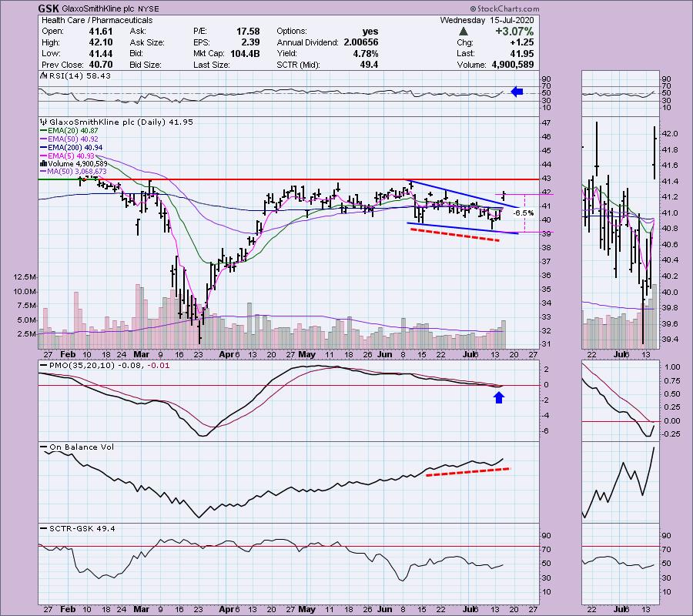Click the MA(50) 3,068,673 legend entry

(x=73, y=172)
